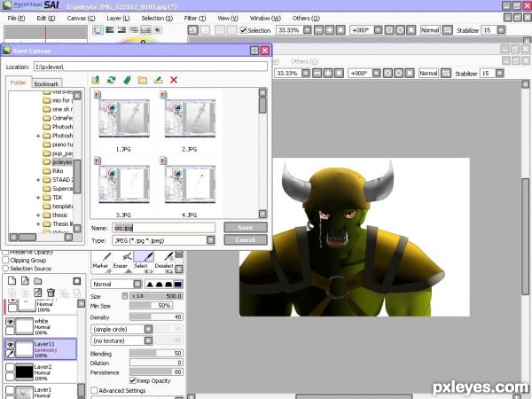The width and height of the screenshot is (532, 399).
Task: Click the green bookmark tag icon
Action: point(127,80)
